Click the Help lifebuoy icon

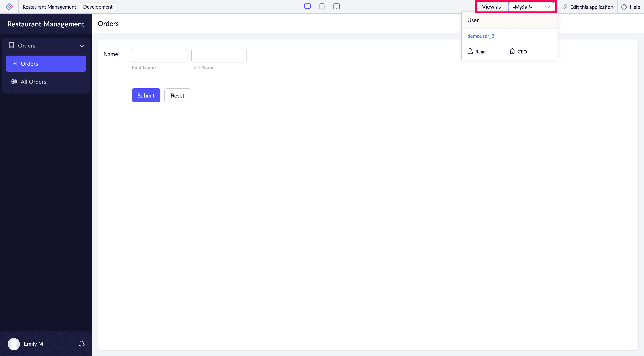click(x=624, y=7)
